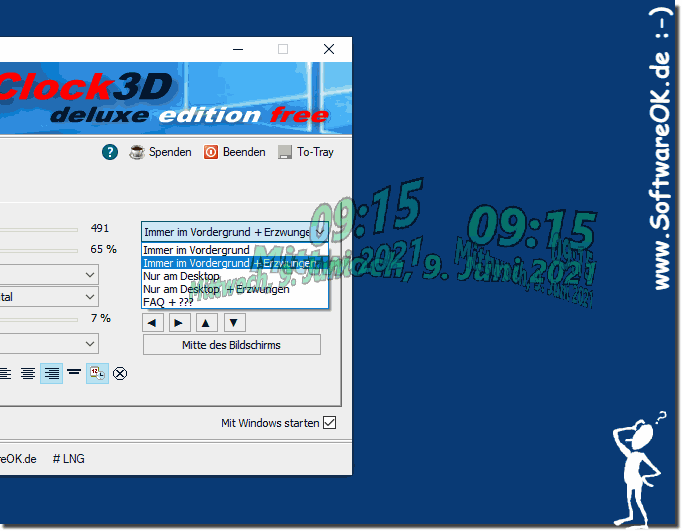Viewport: 682px width, 531px height.
Task: Open the # LNG language link
Action: 69,459
